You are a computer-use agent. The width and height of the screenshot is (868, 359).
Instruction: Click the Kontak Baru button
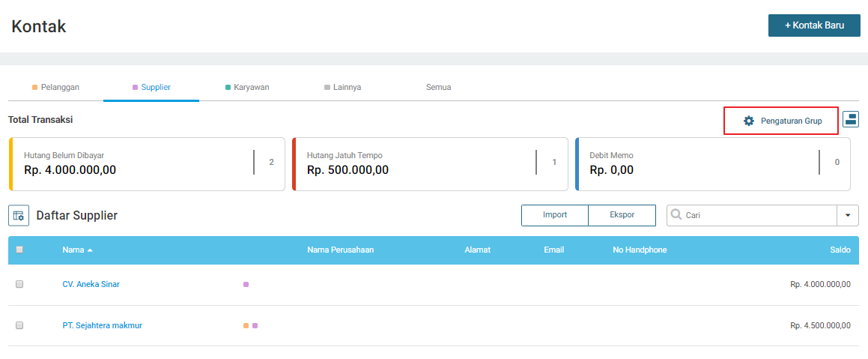814,25
